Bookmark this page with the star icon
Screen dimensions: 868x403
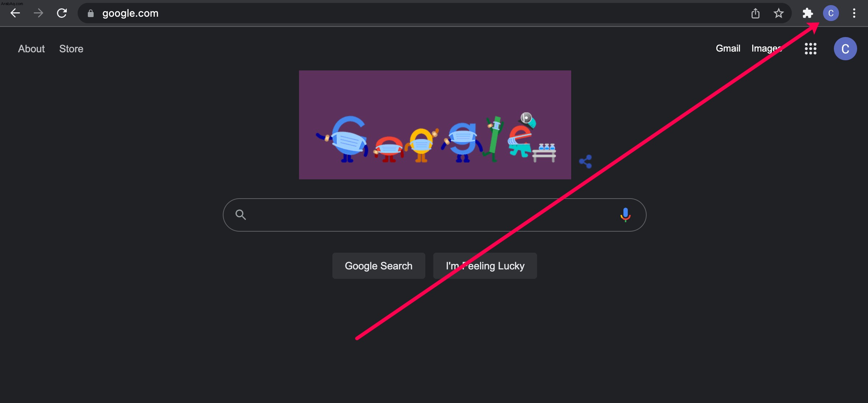click(x=779, y=13)
